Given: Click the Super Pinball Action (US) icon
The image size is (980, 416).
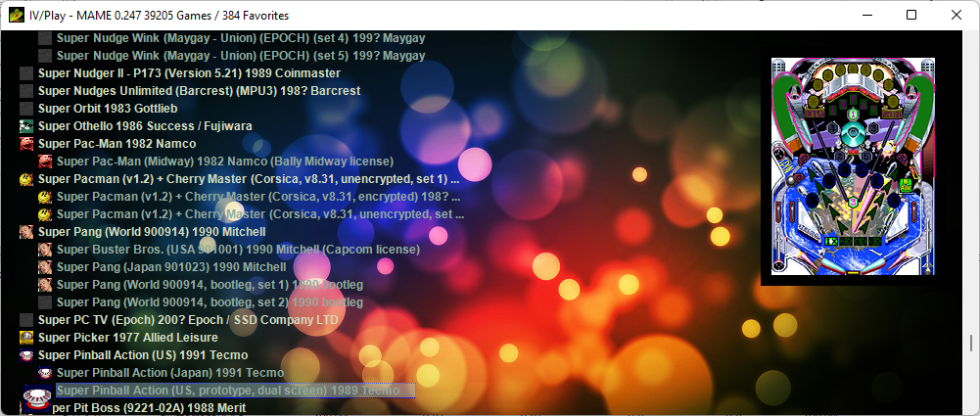Looking at the screenshot, I should click(x=26, y=355).
